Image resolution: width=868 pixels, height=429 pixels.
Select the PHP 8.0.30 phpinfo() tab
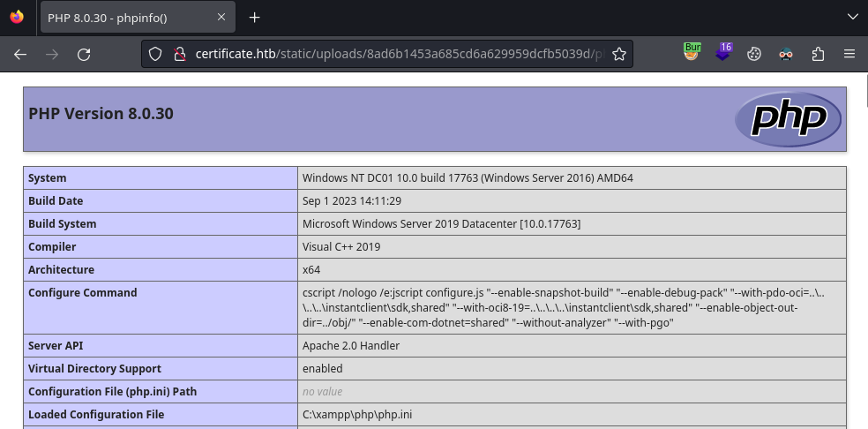tap(123, 18)
